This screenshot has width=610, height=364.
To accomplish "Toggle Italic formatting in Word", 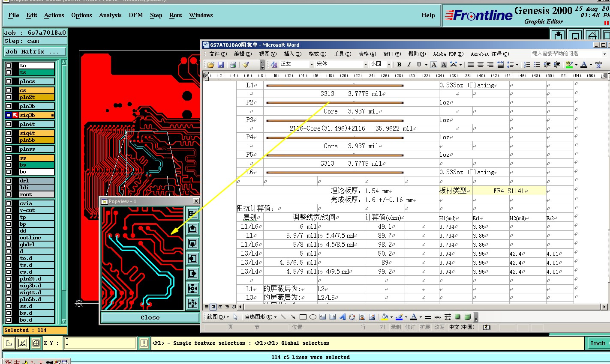I will pos(409,65).
